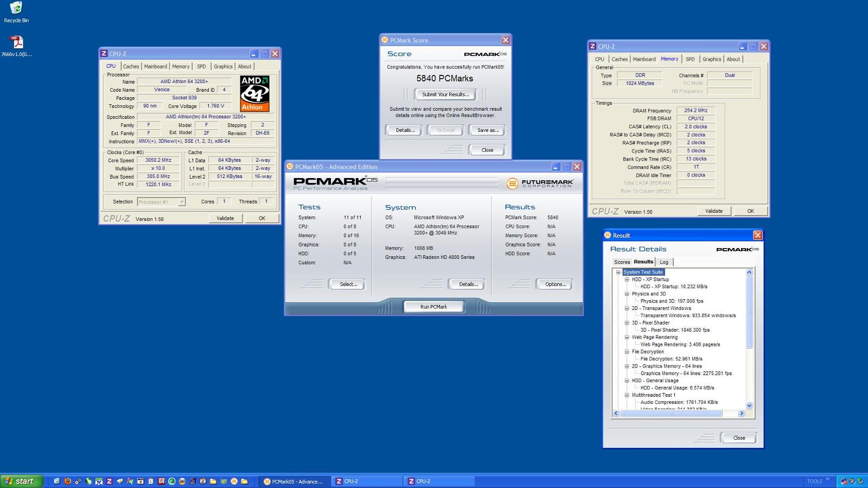Click Select button under Tests
868x488 pixels.
[x=348, y=284]
